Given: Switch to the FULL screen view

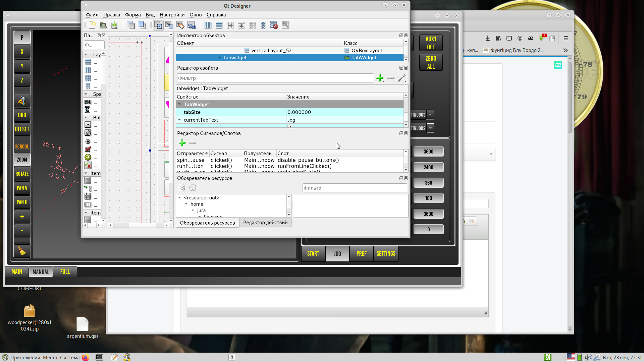Looking at the screenshot, I should click(65, 272).
